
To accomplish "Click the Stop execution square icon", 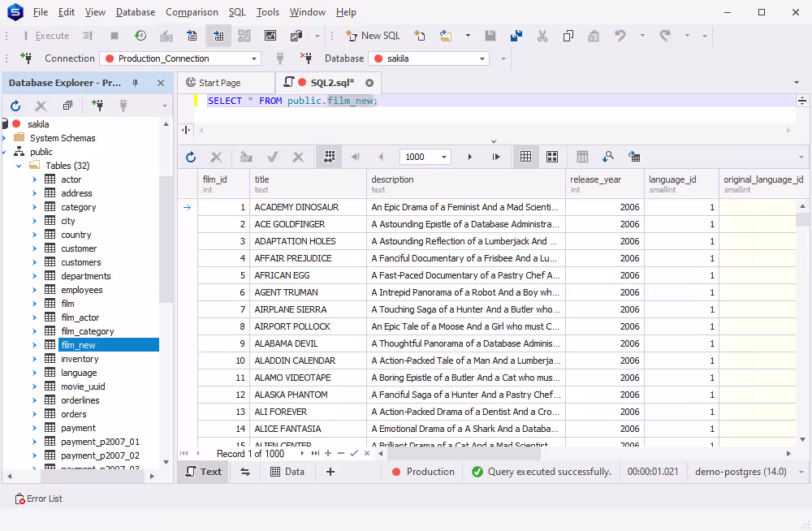I will [114, 36].
